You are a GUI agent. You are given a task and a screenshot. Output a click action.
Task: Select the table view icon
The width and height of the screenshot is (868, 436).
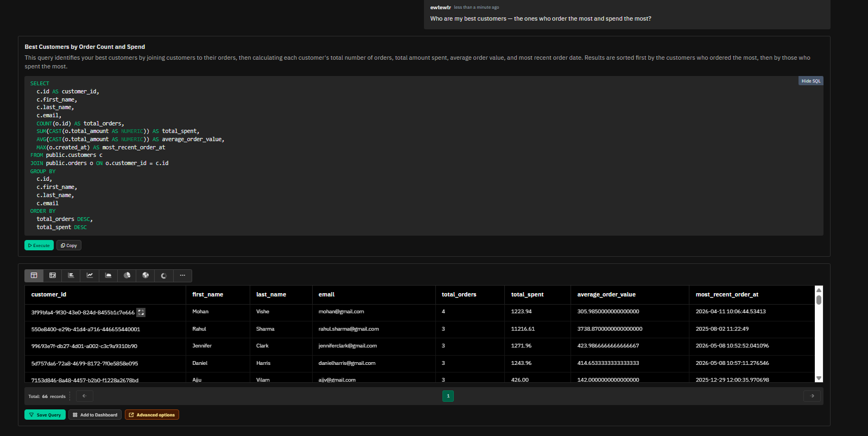pos(34,275)
